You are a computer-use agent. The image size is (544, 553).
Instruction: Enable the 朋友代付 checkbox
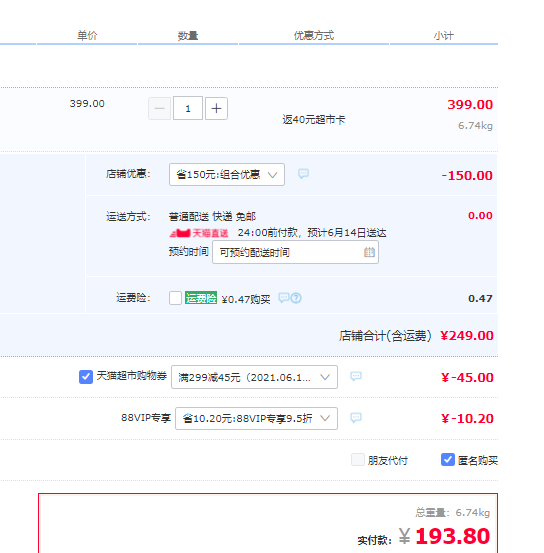(x=358, y=460)
